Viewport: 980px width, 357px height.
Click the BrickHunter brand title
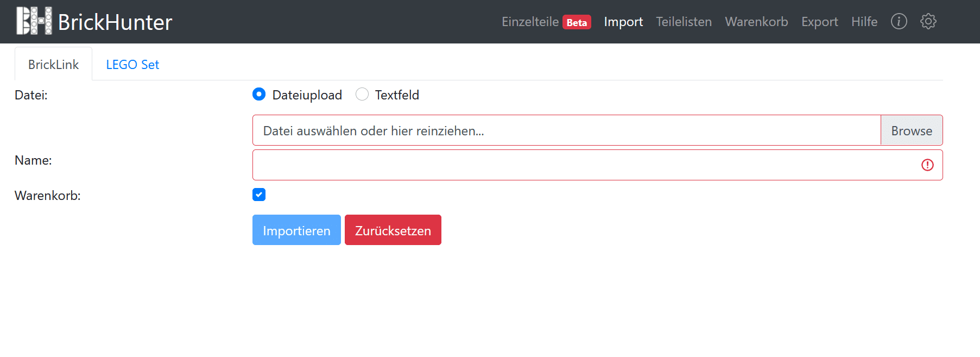click(x=115, y=22)
